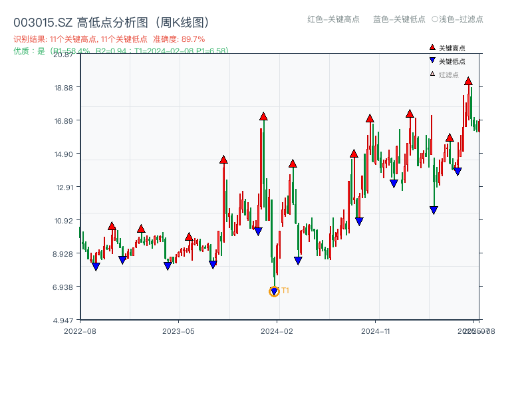Click the 周K线图 label in the title
The height and width of the screenshot is (399, 532).
(180, 21)
